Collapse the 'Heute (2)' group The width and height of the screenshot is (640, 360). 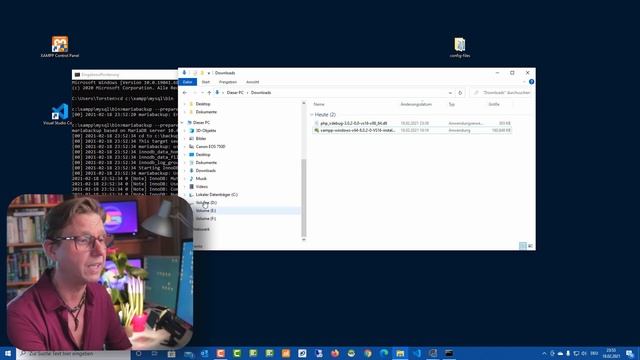click(x=312, y=115)
